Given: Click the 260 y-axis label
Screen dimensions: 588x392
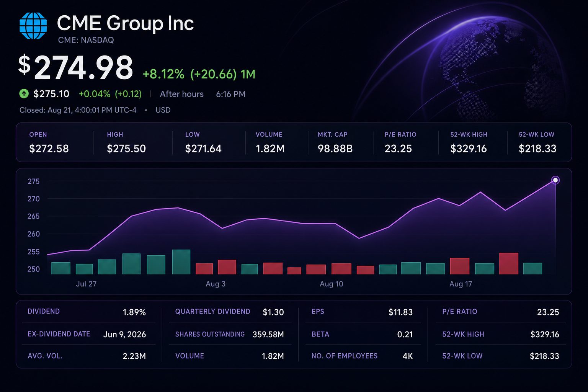Looking at the screenshot, I should 34,234.
